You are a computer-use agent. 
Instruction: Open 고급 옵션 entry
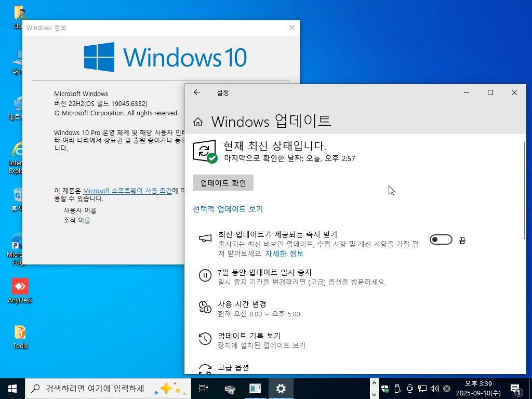[233, 367]
